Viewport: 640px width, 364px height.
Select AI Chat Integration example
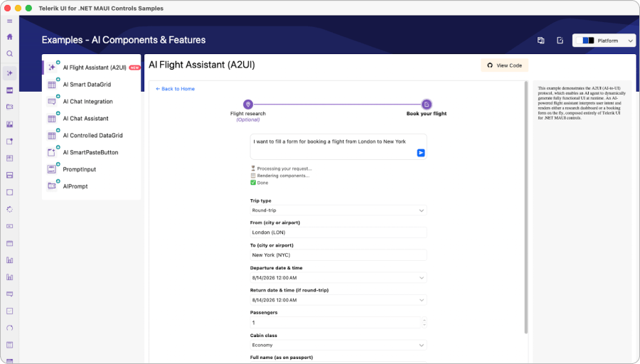tap(92, 101)
